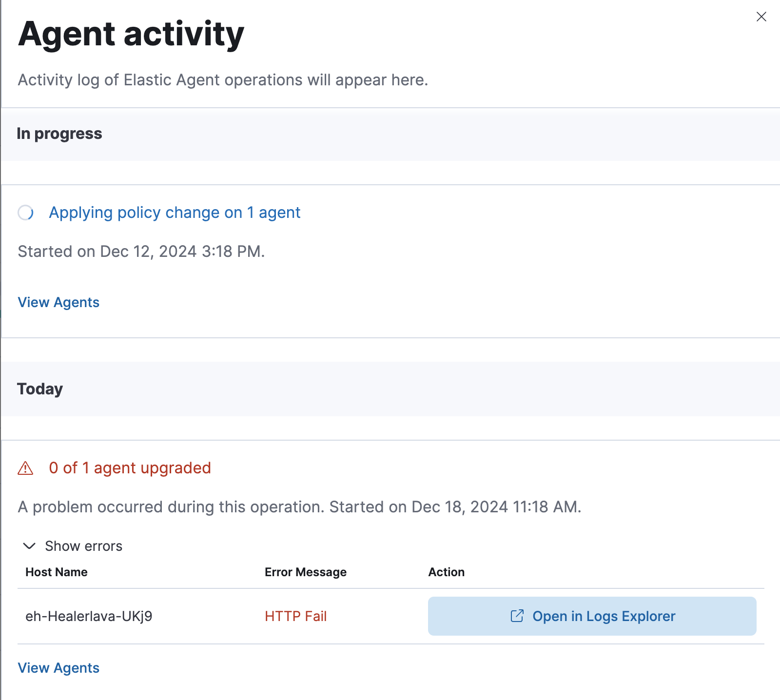Viewport: 780px width, 700px height.
Task: Click the 'A problem occurred during this operation' text
Action: point(171,507)
